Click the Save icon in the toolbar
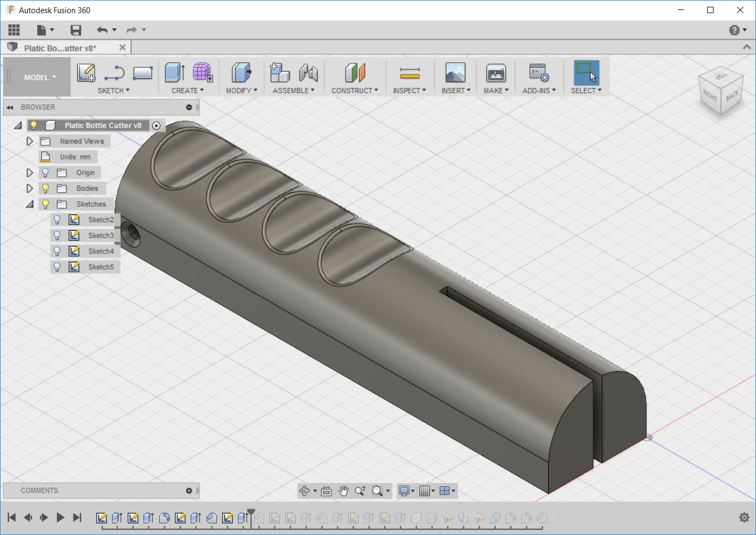 point(76,30)
